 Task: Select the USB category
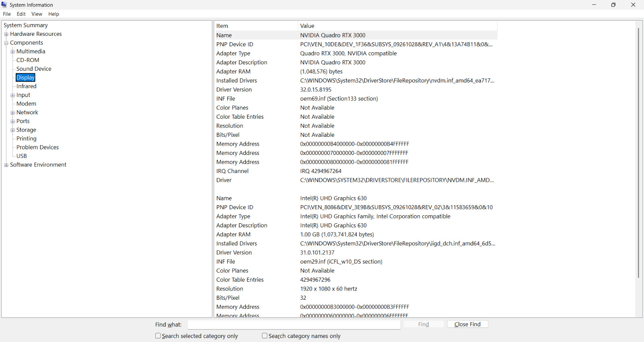point(22,156)
